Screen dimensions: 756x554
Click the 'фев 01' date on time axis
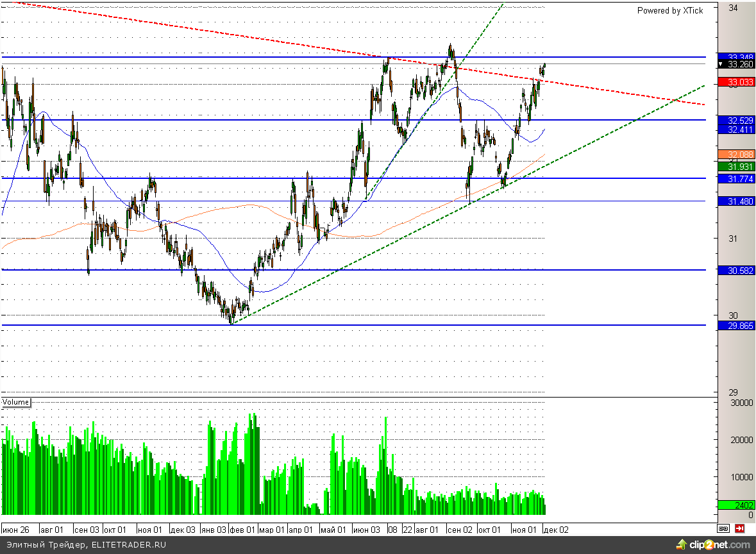(243, 530)
